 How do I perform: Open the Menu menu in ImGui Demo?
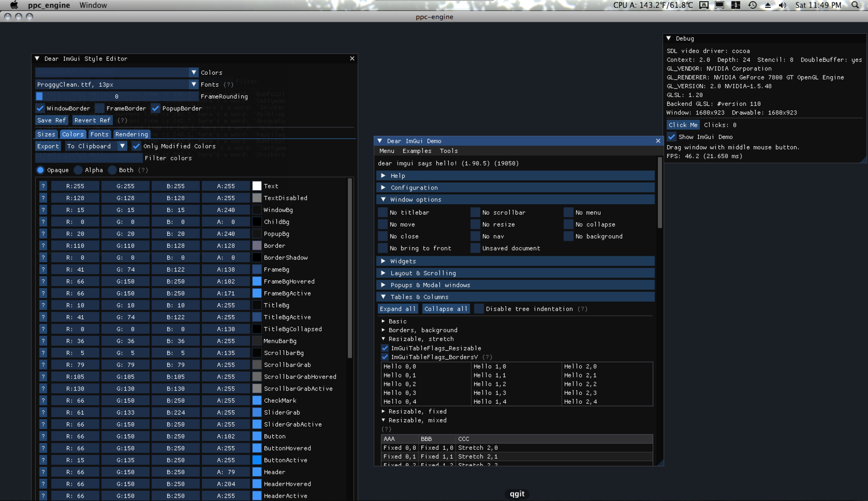[387, 151]
